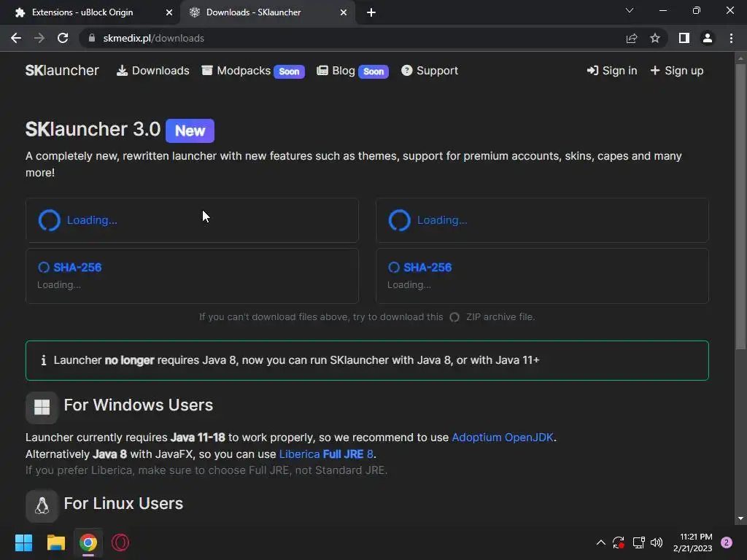Click the New badge next to SKlauncher 3.0
This screenshot has height=560, width=747.
[x=190, y=131]
